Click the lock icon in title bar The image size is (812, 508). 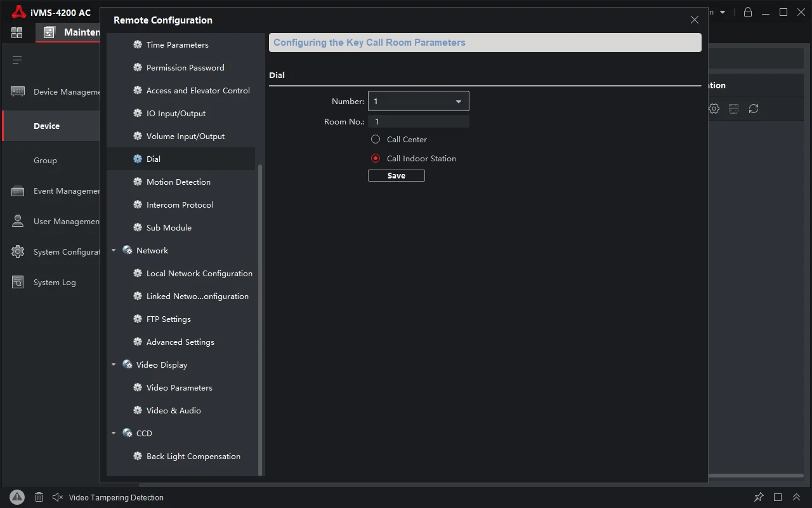point(748,12)
